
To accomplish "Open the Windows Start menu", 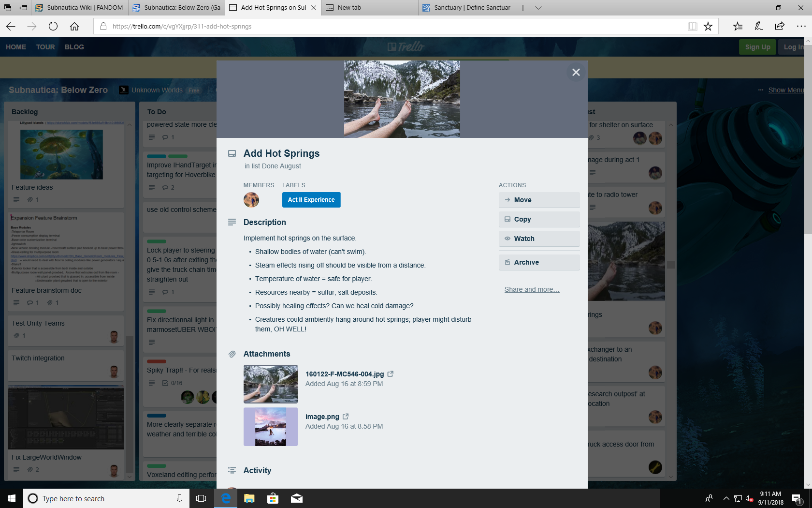I will click(12, 498).
